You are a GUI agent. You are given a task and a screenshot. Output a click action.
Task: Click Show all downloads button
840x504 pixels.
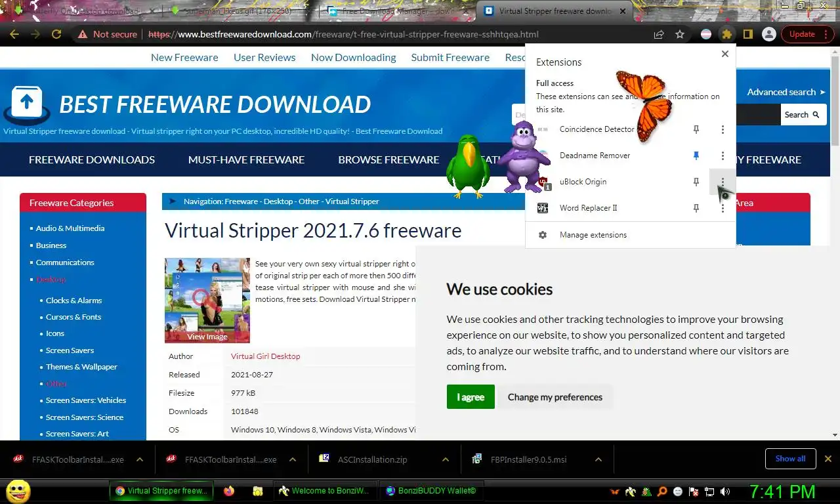coord(790,459)
